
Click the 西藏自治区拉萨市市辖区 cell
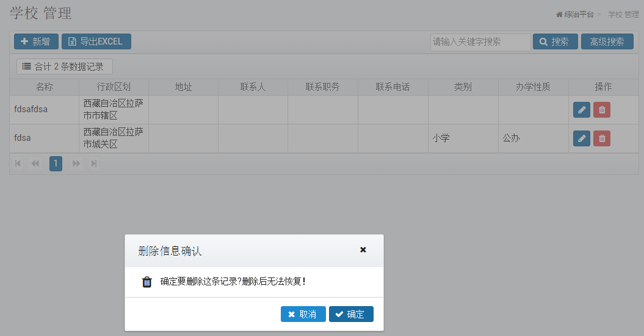[114, 110]
